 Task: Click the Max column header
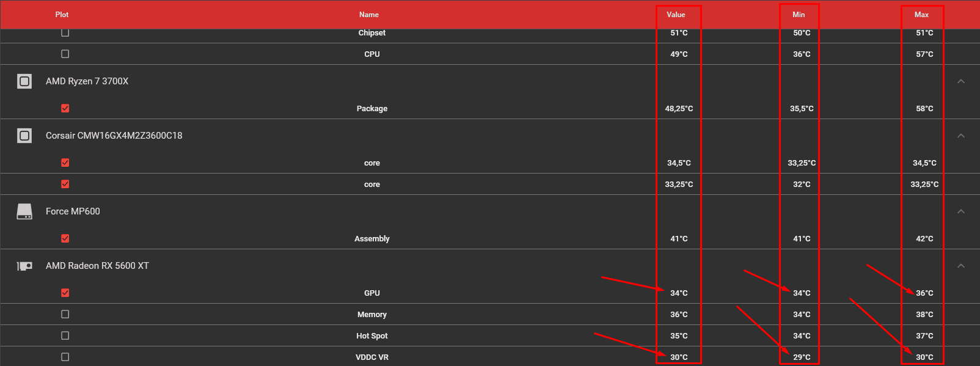(x=921, y=15)
